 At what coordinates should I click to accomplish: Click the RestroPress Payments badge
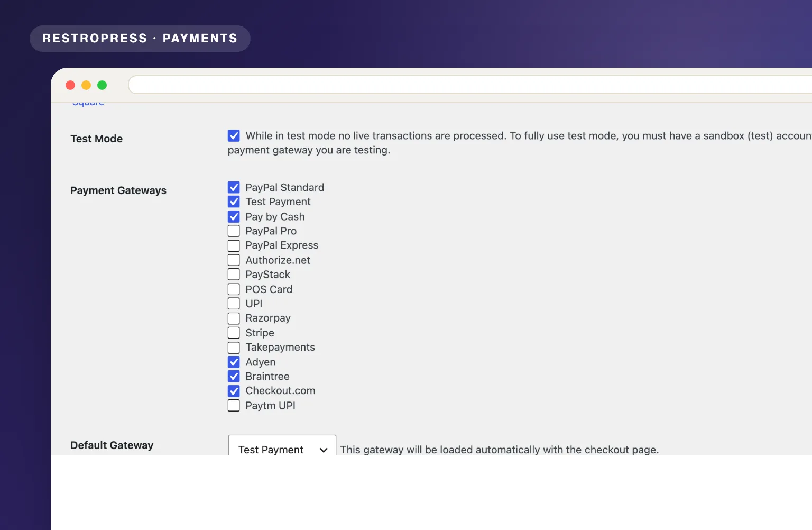coord(140,39)
